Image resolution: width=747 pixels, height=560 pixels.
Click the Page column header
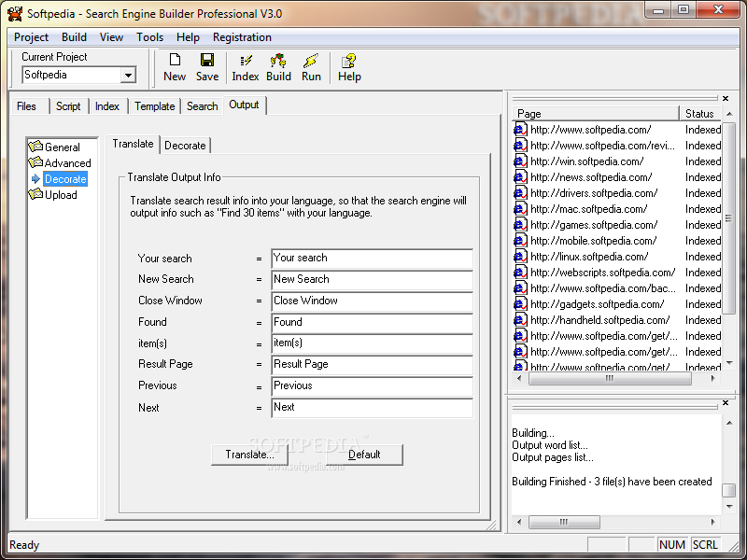pyautogui.click(x=596, y=114)
